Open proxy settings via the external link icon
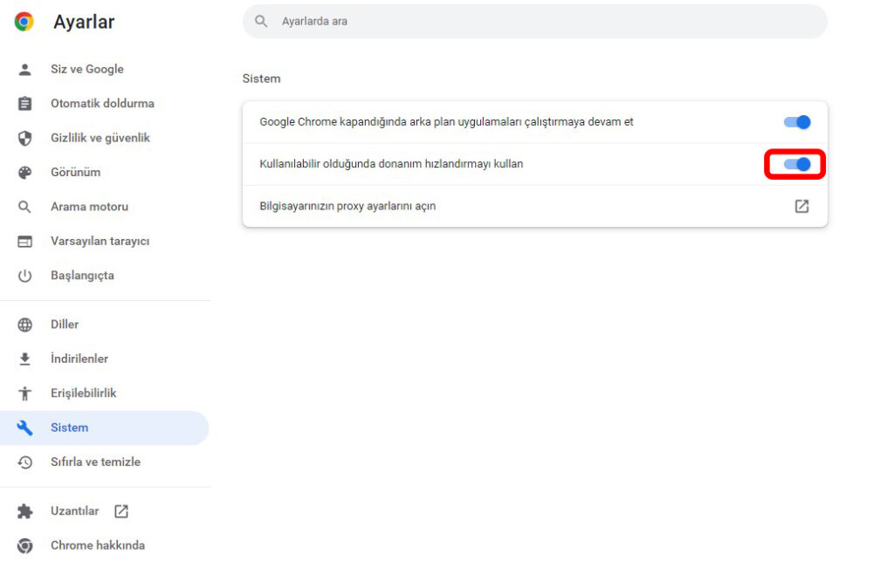This screenshot has height=588, width=894. click(x=801, y=206)
